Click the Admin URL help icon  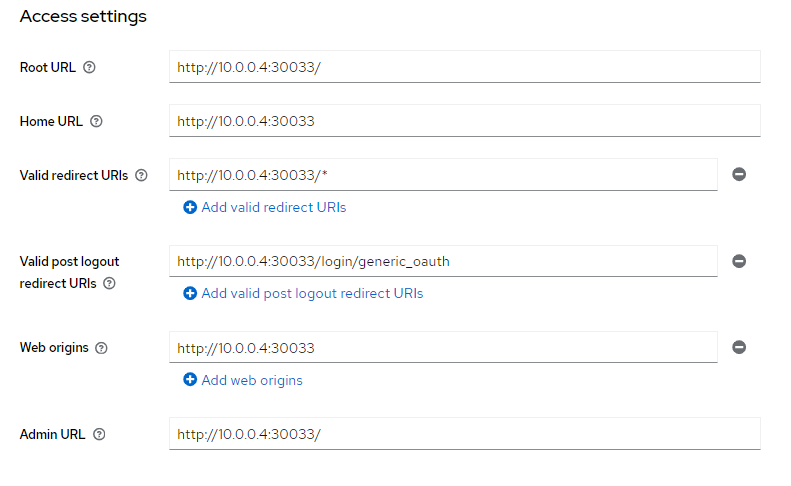coord(98,434)
